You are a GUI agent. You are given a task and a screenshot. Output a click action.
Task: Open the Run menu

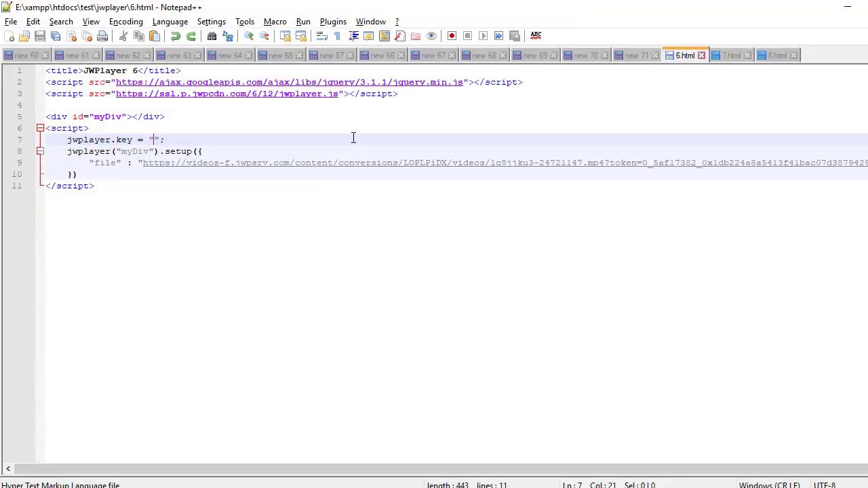point(303,22)
